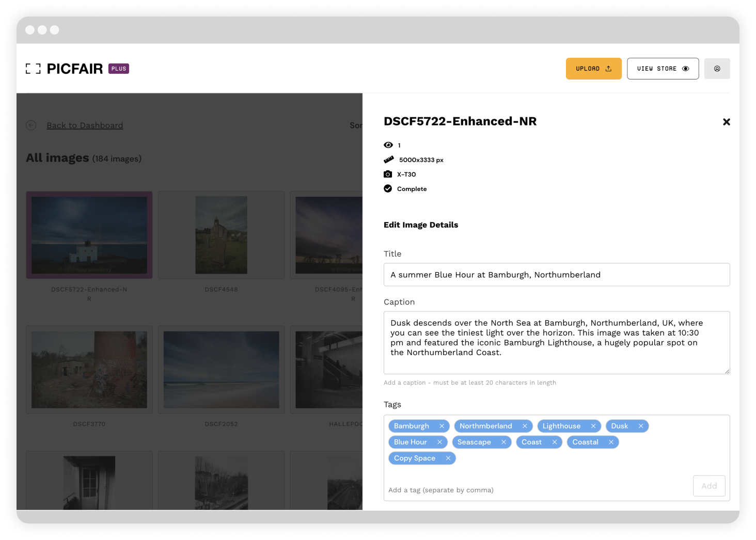Open the Back to Dashboard link

[85, 125]
